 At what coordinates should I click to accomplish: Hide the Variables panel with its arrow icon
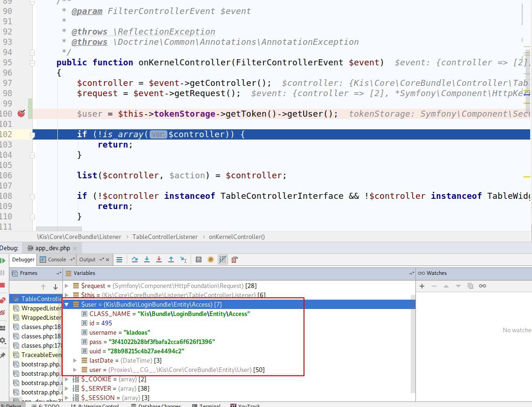[411, 273]
